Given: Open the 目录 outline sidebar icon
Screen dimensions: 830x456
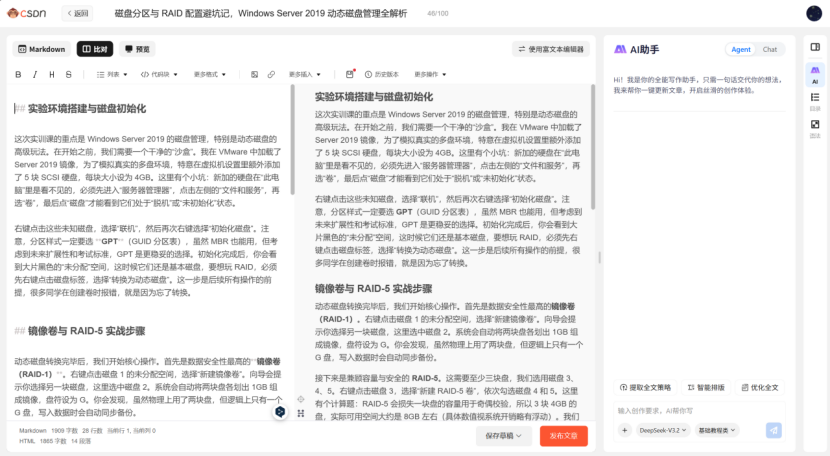Looking at the screenshot, I should point(815,101).
